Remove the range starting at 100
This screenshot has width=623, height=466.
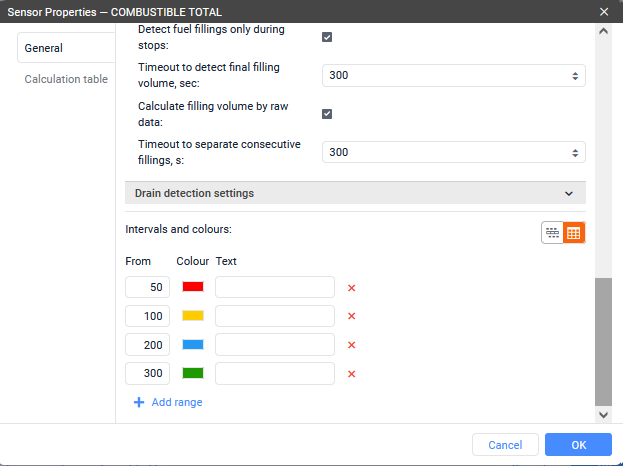pos(351,316)
